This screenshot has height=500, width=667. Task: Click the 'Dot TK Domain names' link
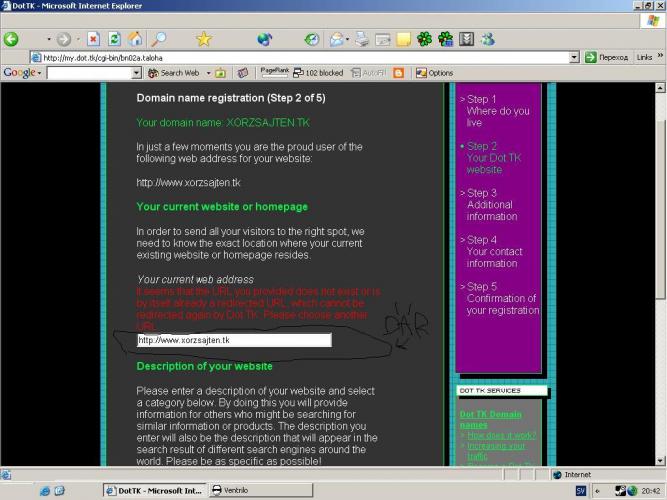(491, 419)
